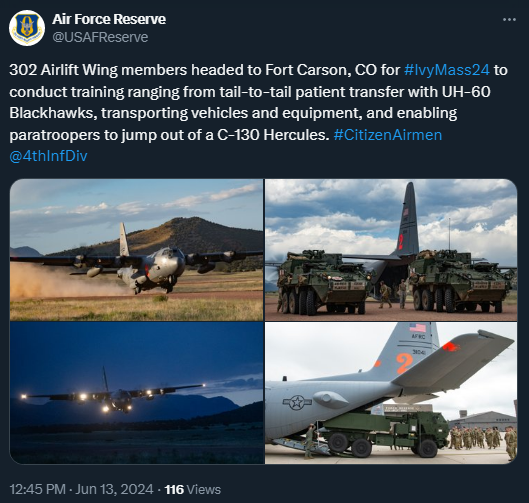Click the star roundel insignia on the fuselage
The width and height of the screenshot is (529, 503).
[297, 402]
